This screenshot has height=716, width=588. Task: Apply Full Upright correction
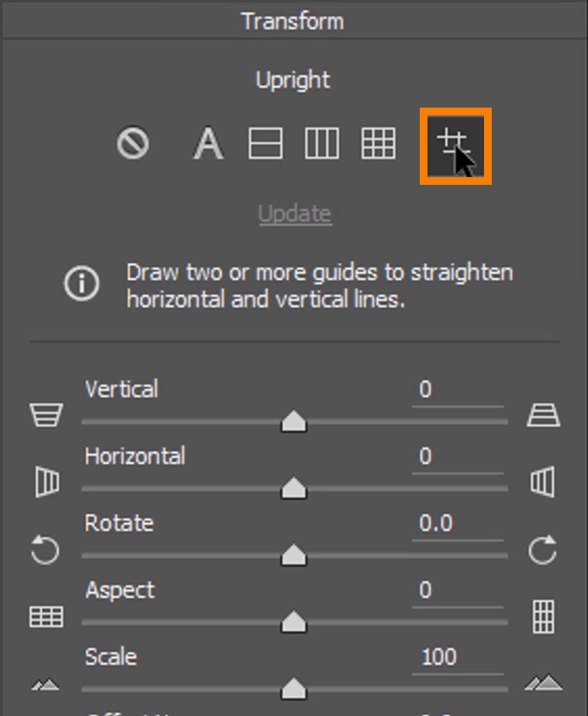coord(378,143)
